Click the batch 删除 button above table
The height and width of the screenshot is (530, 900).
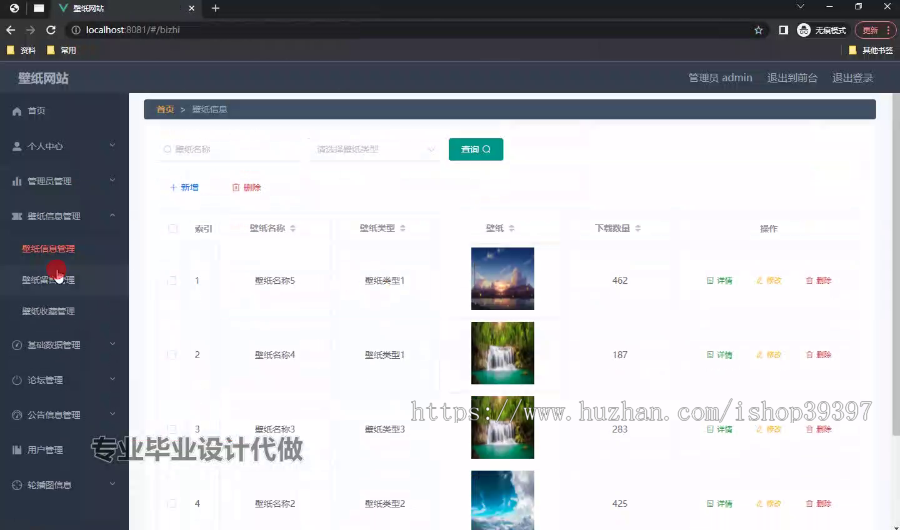(246, 187)
